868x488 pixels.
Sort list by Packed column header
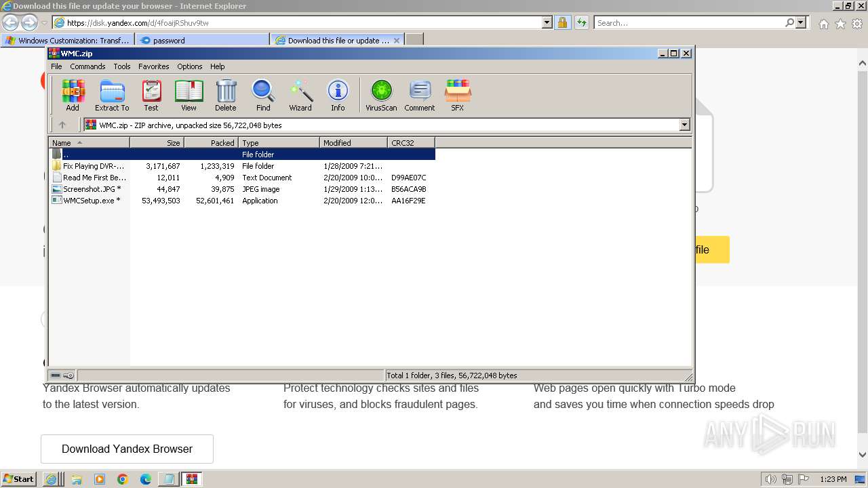[x=211, y=142]
